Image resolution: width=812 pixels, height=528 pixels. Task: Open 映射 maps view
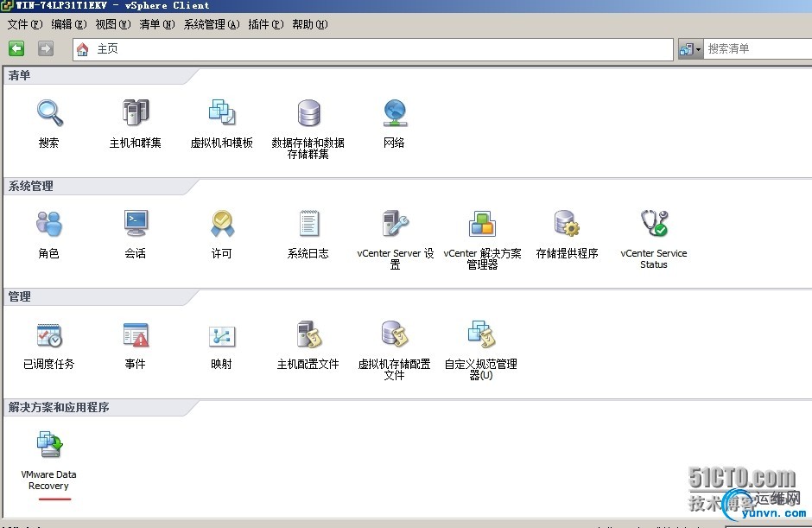pyautogui.click(x=222, y=336)
